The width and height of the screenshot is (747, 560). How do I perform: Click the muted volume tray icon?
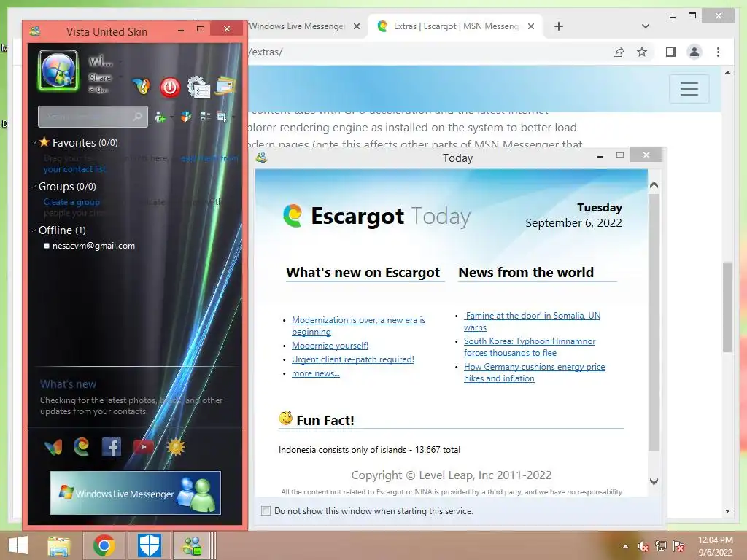(x=643, y=546)
